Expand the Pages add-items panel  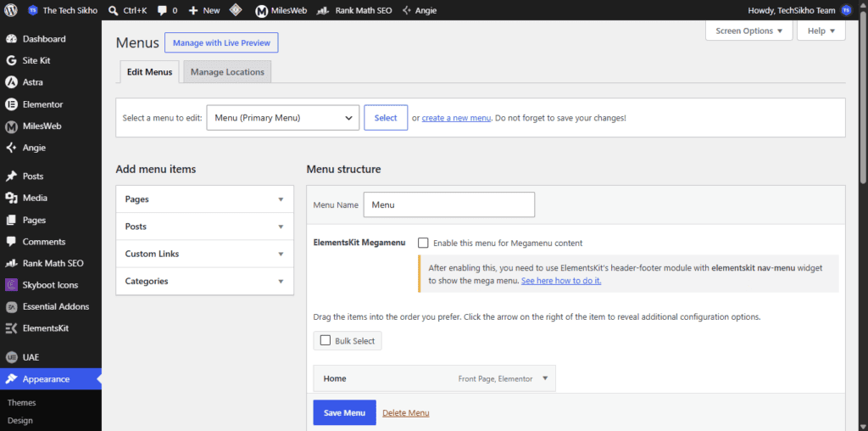click(x=205, y=199)
